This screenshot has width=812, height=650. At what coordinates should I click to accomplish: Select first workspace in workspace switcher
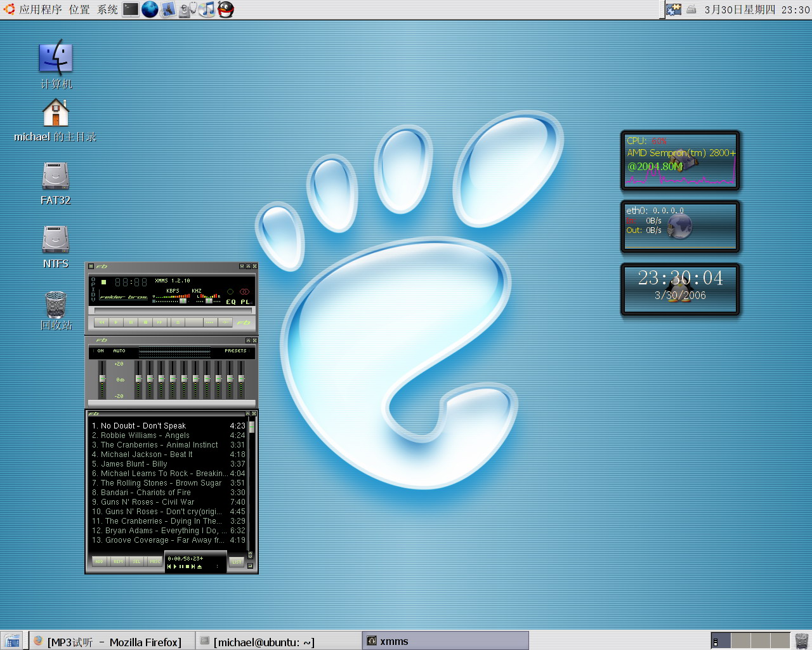721,641
